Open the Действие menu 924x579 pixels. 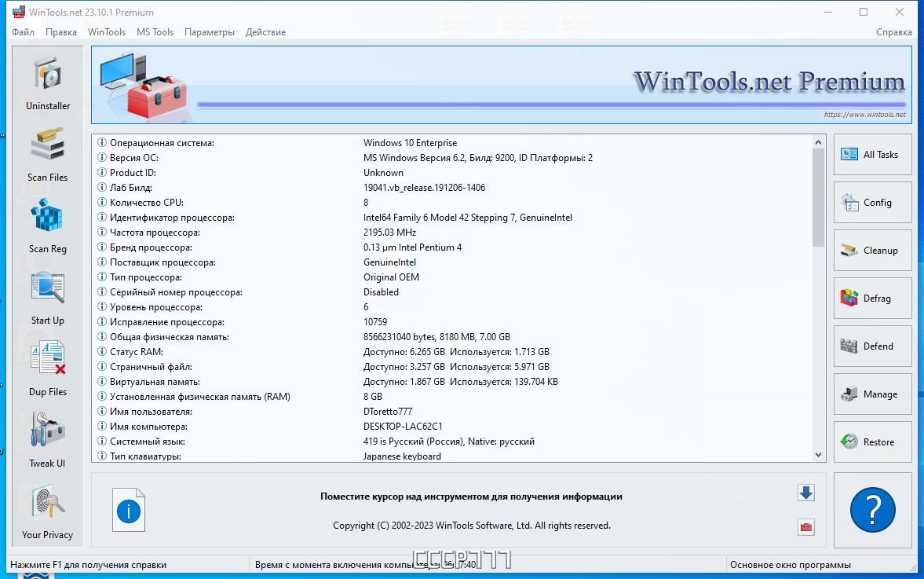(x=266, y=32)
